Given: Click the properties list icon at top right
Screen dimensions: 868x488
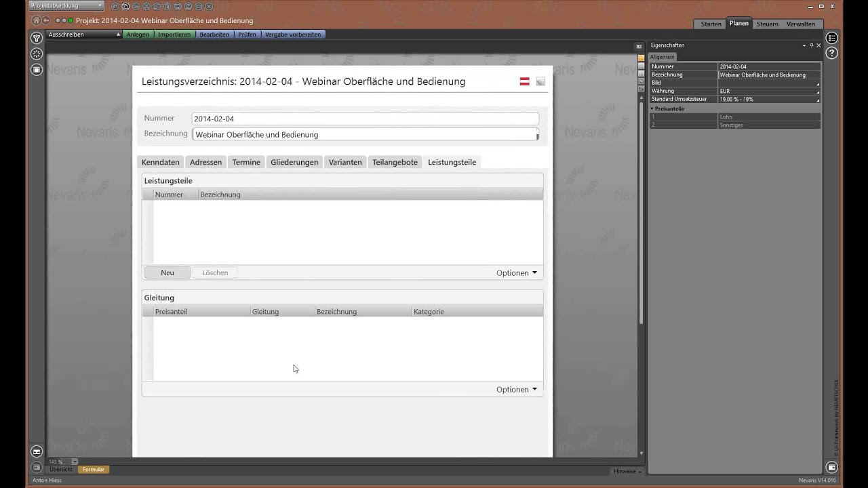Looking at the screenshot, I should pos(832,38).
